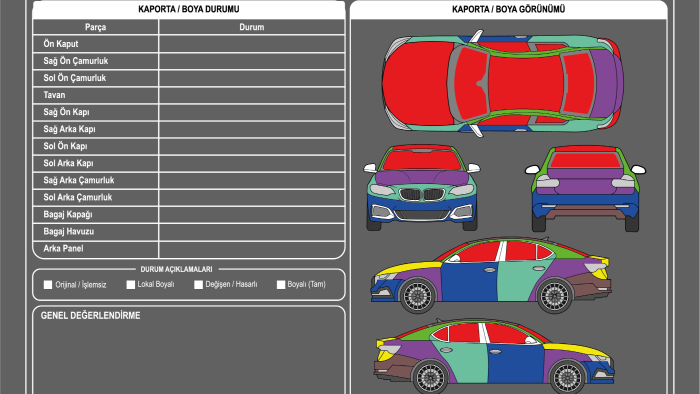Select the Bagaj Havuzu row label
700x394 pixels.
tap(69, 232)
